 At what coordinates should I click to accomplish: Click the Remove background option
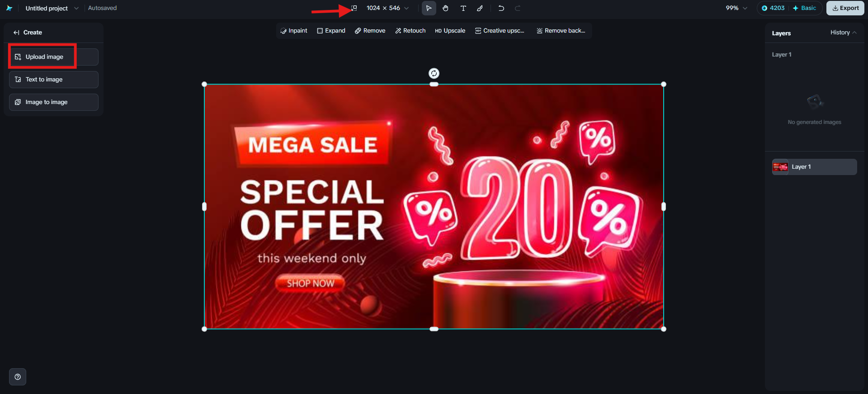click(561, 31)
